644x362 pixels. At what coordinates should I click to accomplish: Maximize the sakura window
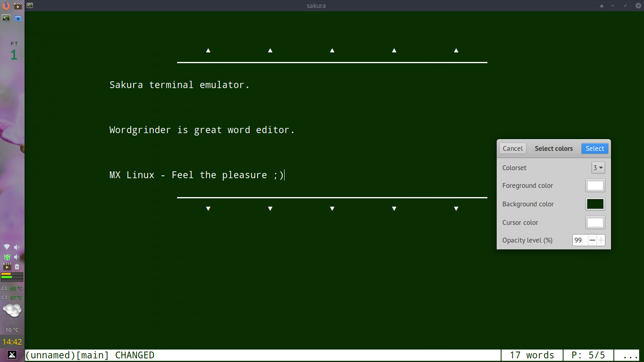click(x=625, y=6)
